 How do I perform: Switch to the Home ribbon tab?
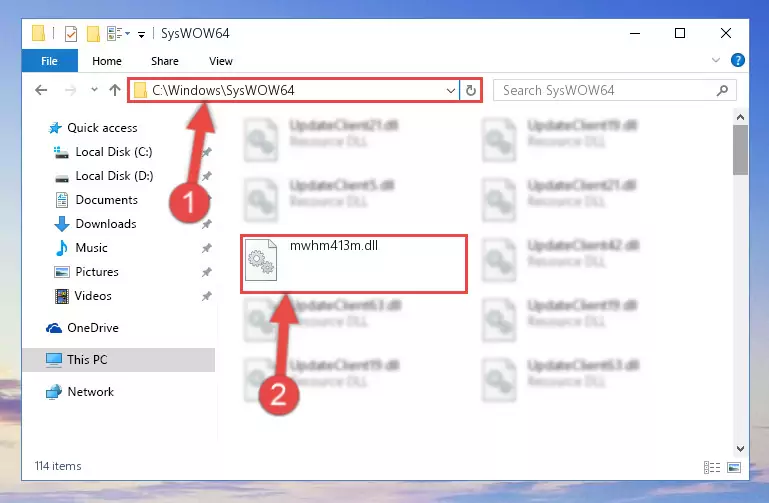coord(107,61)
